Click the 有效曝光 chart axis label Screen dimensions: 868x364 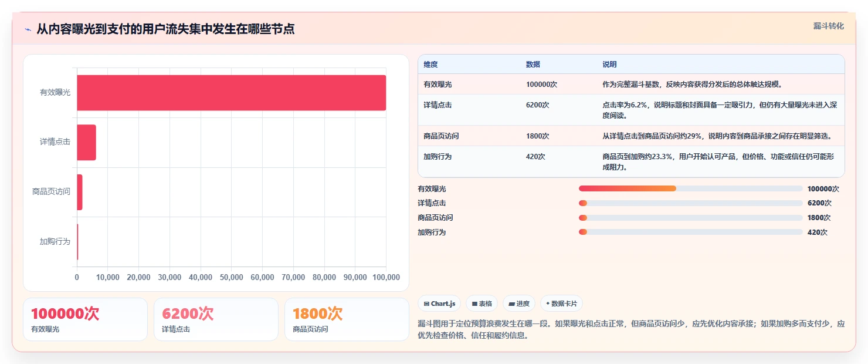pyautogui.click(x=55, y=92)
